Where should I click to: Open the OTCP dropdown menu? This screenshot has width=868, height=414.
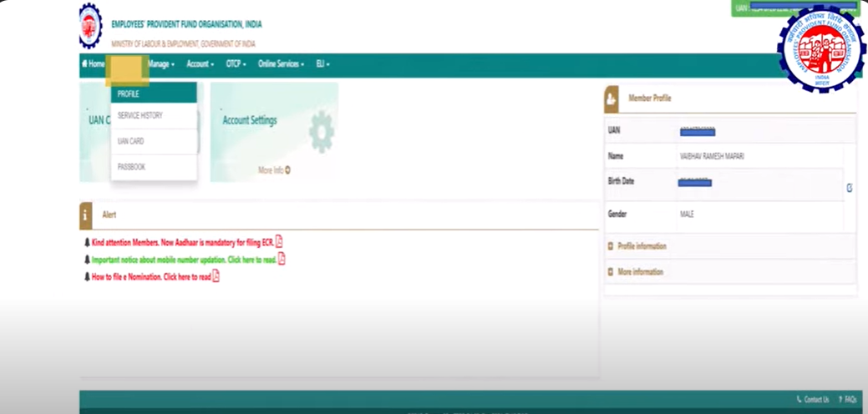pyautogui.click(x=236, y=64)
